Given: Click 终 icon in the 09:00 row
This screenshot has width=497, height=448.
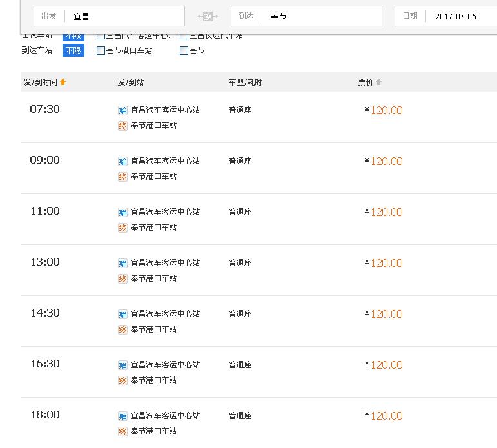Looking at the screenshot, I should [x=122, y=177].
